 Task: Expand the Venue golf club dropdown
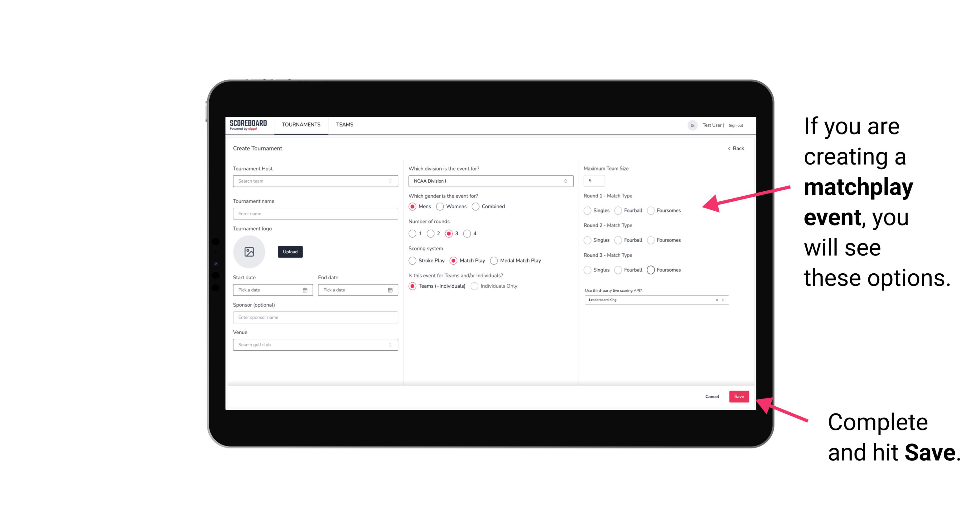(x=390, y=345)
